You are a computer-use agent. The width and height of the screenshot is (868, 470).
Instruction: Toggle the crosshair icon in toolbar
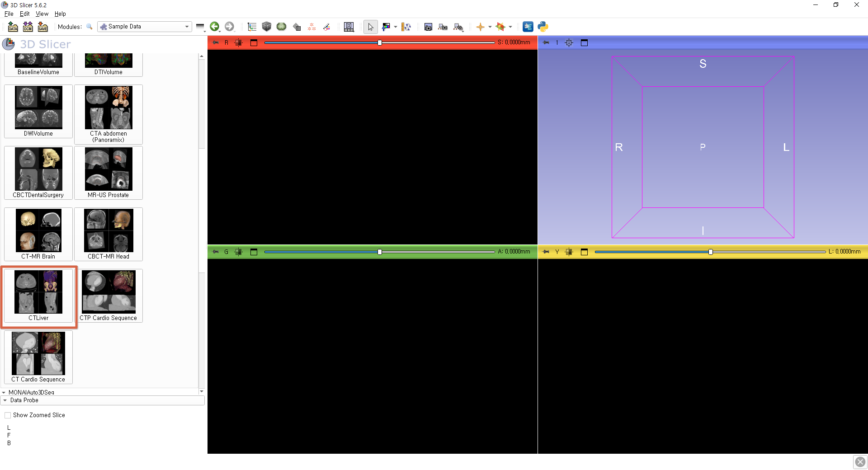(x=480, y=27)
